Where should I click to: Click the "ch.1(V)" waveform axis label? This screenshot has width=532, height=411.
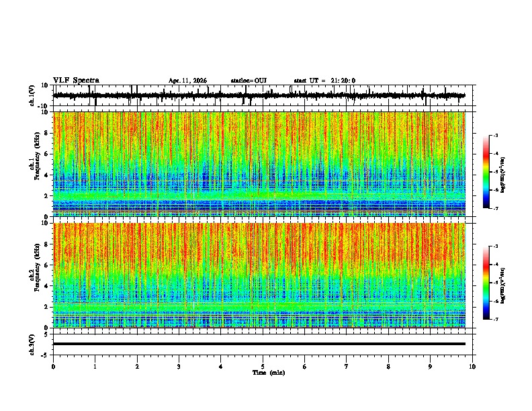coord(32,95)
